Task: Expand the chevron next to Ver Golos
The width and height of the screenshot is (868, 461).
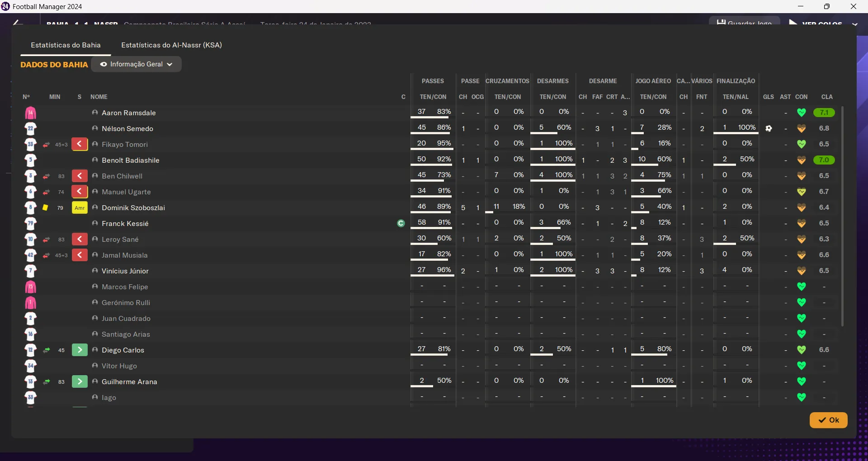Action: (x=854, y=24)
